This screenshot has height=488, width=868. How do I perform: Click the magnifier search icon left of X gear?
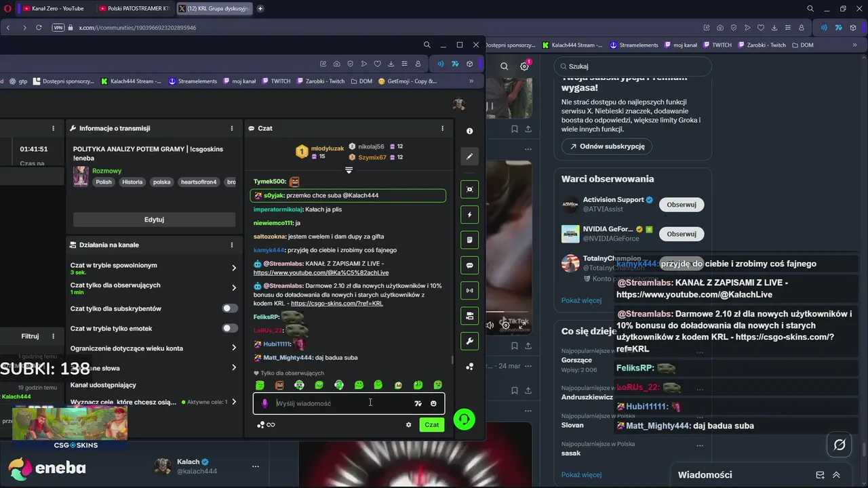[x=504, y=66]
